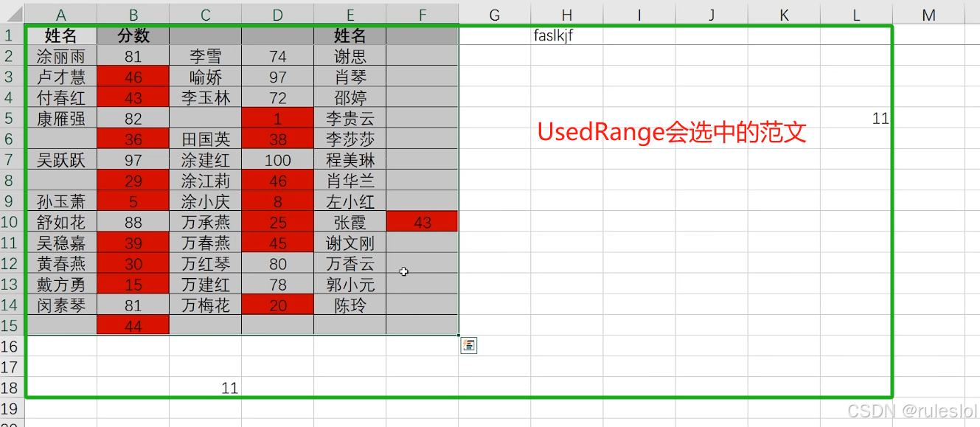Select the cell with name 吴跃跃
This screenshot has width=980, height=427.
61,160
